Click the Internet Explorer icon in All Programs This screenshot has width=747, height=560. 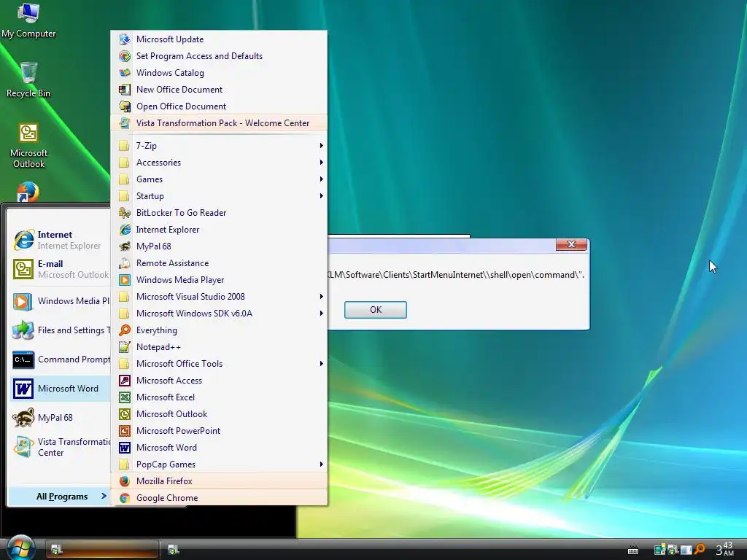[125, 230]
